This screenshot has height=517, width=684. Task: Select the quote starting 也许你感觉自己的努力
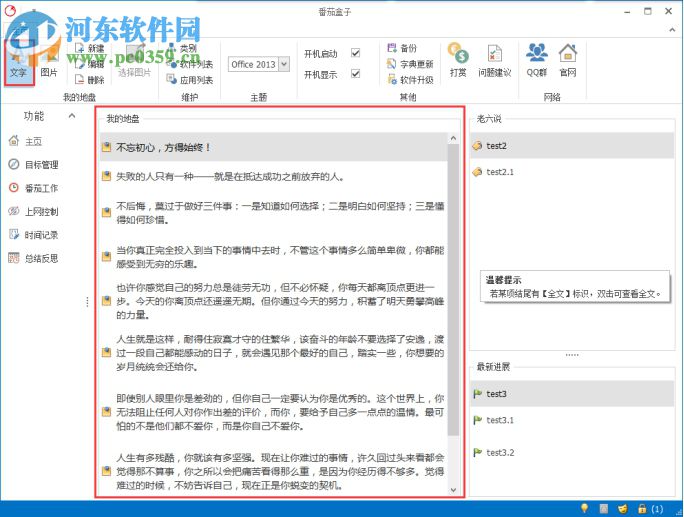(x=274, y=301)
